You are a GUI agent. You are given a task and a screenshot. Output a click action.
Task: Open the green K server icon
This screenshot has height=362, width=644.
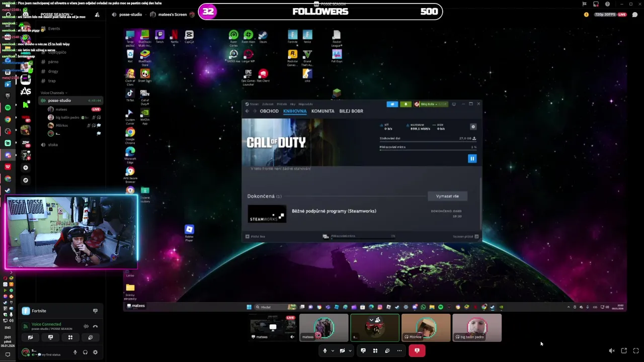26,105
